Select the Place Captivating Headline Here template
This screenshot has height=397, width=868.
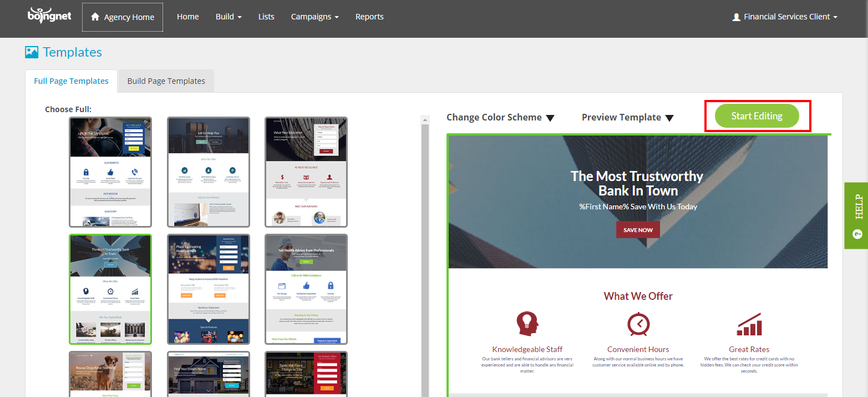coord(208,289)
